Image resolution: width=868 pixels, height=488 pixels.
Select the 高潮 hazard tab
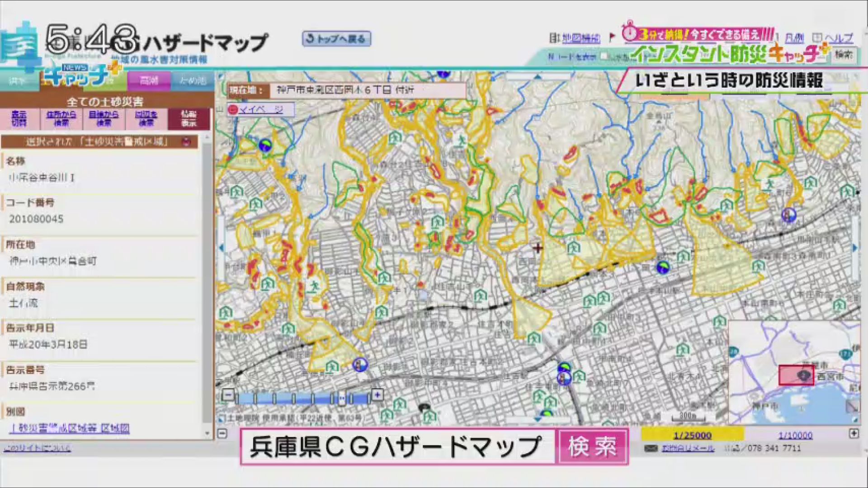(149, 81)
